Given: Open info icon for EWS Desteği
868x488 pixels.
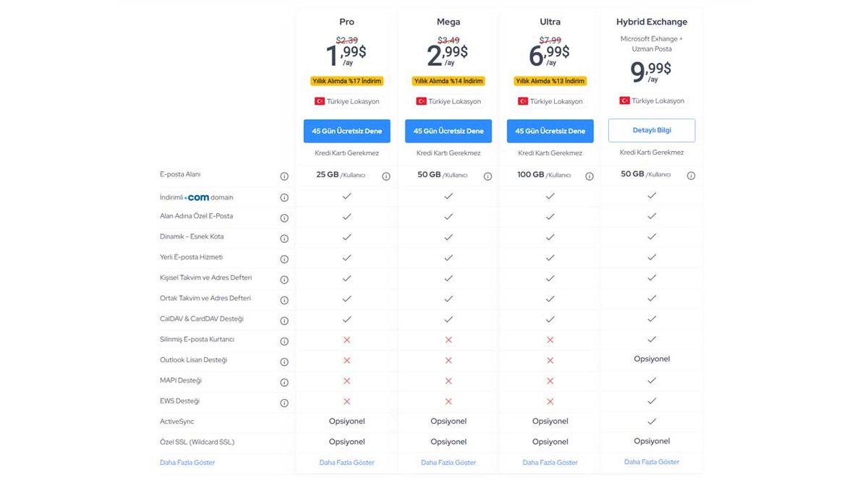Looking at the screenshot, I should tap(284, 403).
